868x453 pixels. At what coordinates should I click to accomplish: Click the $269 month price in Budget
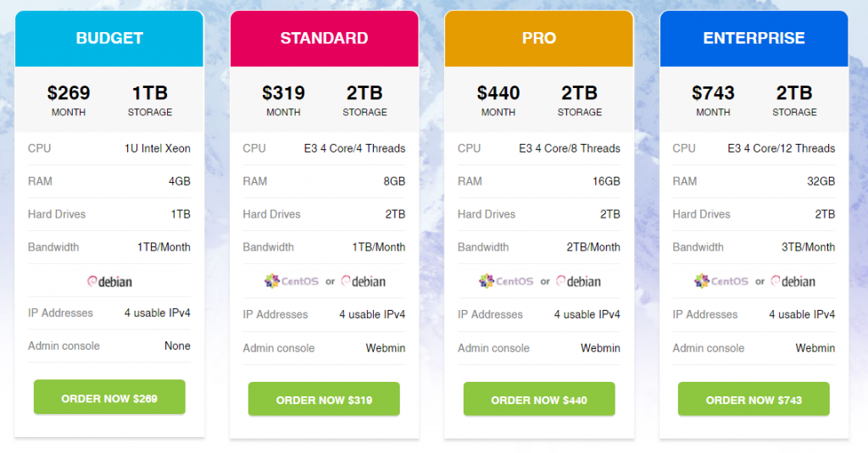click(69, 100)
